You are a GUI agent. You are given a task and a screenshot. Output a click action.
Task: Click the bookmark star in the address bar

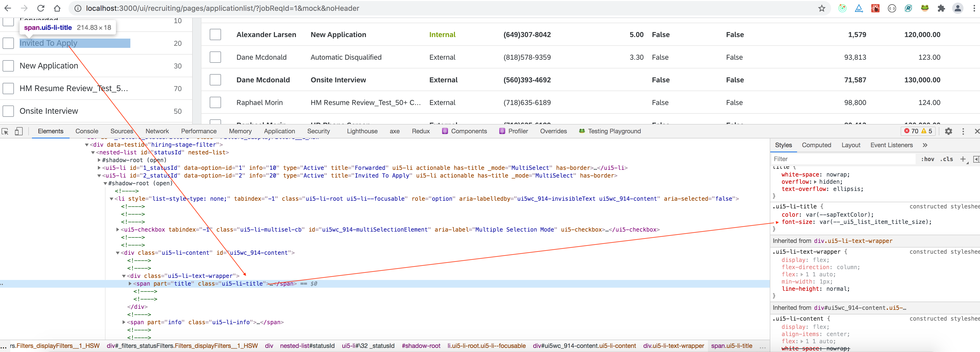point(822,8)
